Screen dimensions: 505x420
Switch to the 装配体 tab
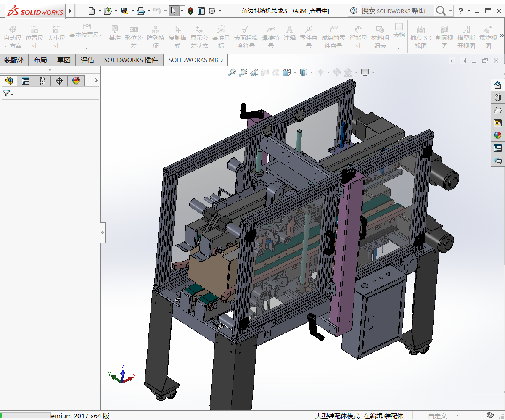(14, 60)
